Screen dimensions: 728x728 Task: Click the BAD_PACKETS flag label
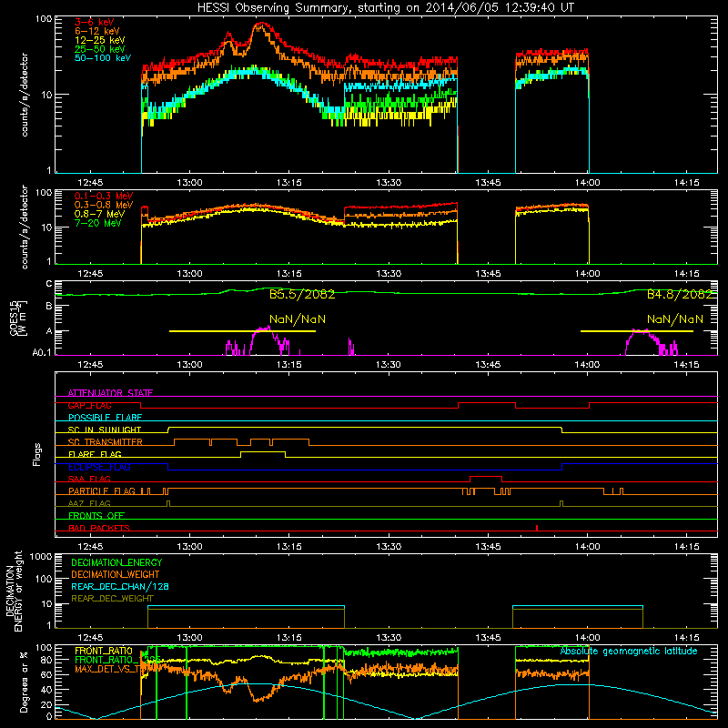(x=99, y=528)
